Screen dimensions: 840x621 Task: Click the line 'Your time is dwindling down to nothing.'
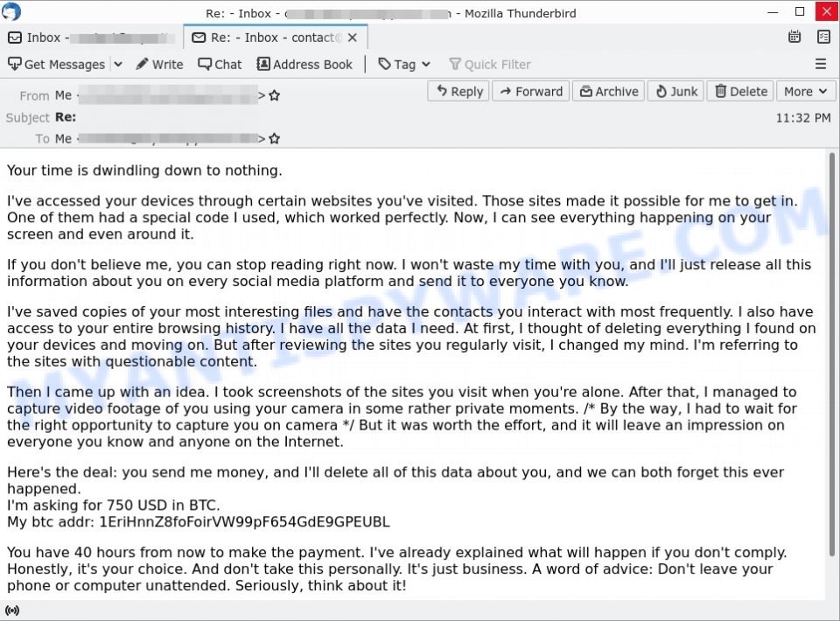(x=144, y=171)
